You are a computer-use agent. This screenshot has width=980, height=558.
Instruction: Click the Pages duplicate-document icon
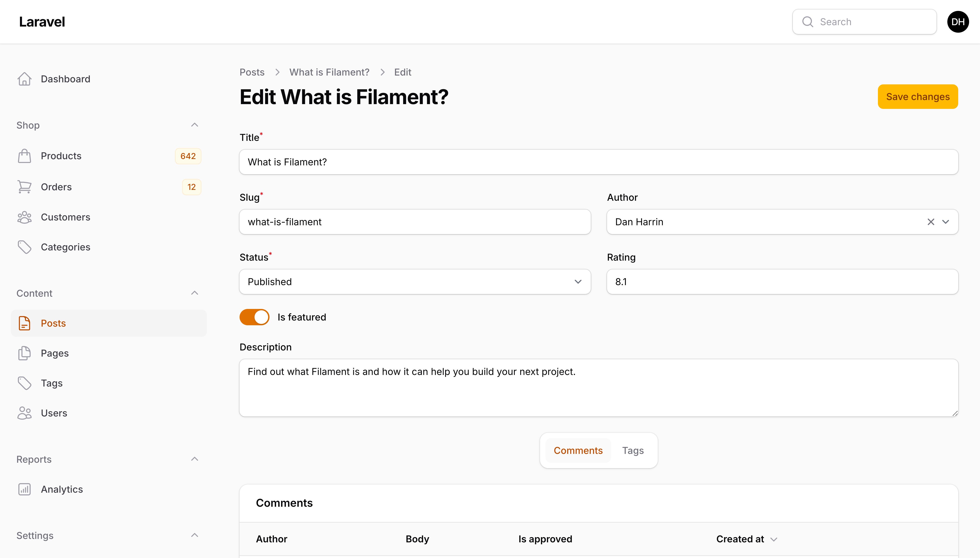click(x=24, y=353)
